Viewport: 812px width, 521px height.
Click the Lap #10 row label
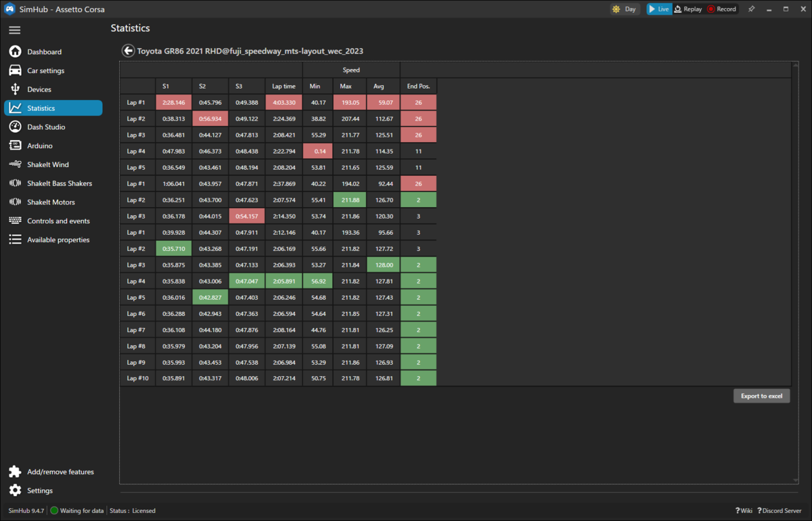[x=138, y=378]
